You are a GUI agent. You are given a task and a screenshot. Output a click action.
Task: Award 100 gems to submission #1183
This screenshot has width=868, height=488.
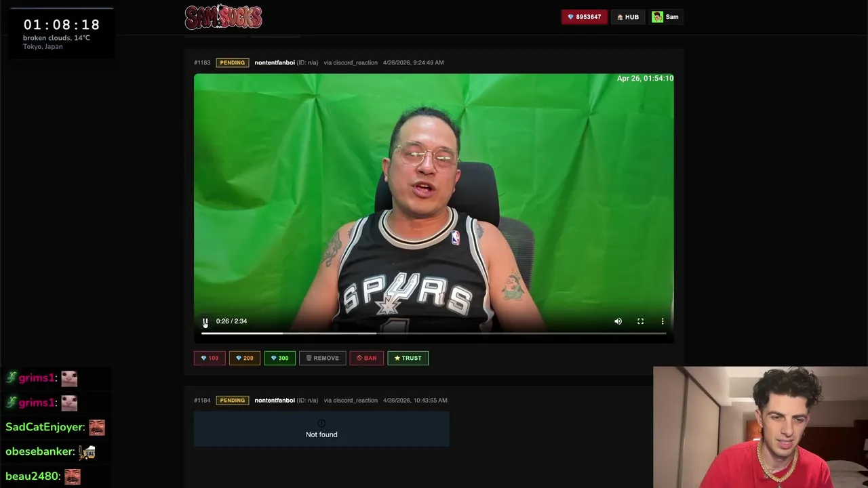(x=210, y=358)
